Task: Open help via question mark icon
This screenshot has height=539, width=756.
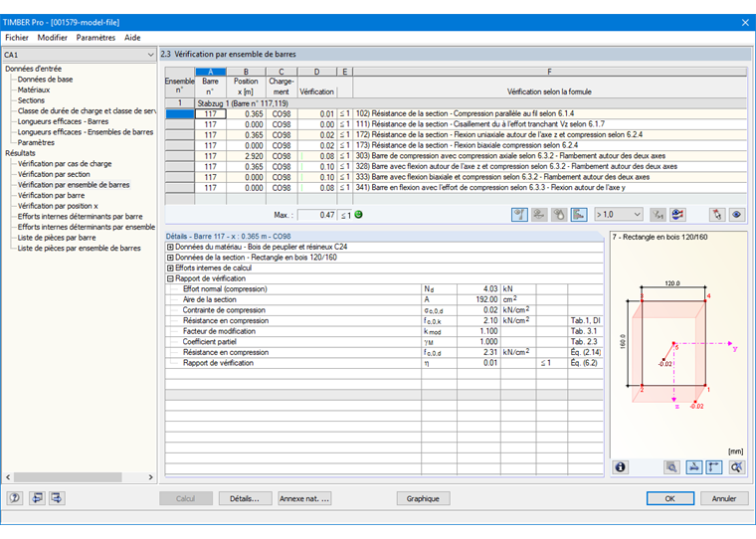Action: [x=15, y=498]
